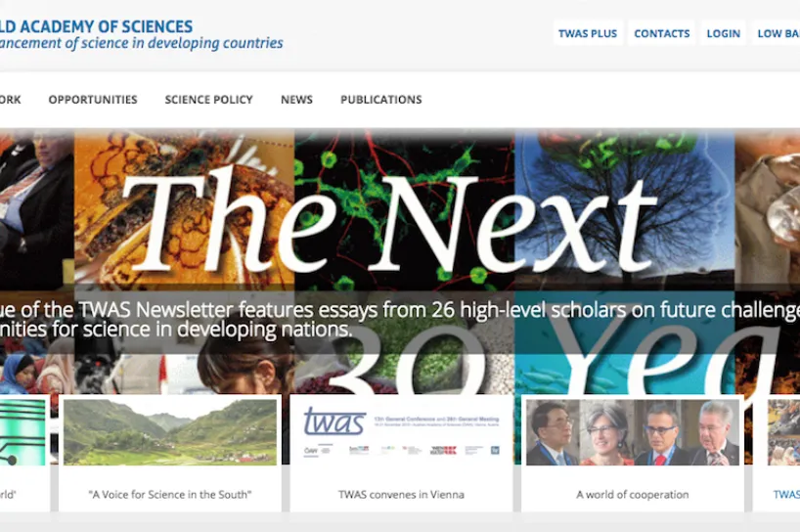Click the four portraits cooperation thumbnail

632,432
